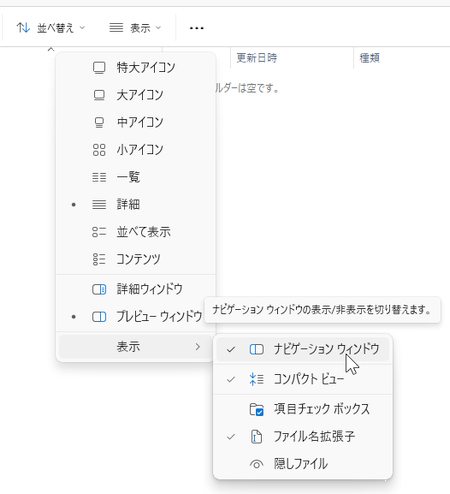Select 小アイコン small icons view
The height and width of the screenshot is (494, 450).
pyautogui.click(x=136, y=150)
